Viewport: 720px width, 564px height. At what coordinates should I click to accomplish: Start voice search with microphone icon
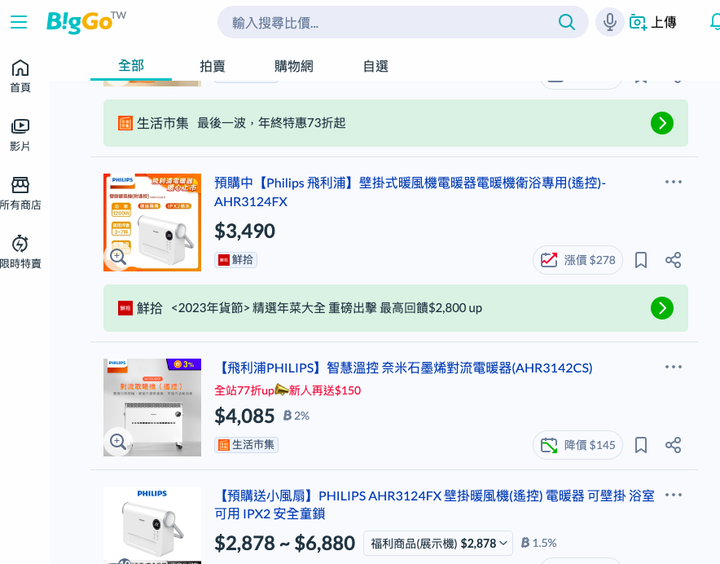click(x=609, y=22)
